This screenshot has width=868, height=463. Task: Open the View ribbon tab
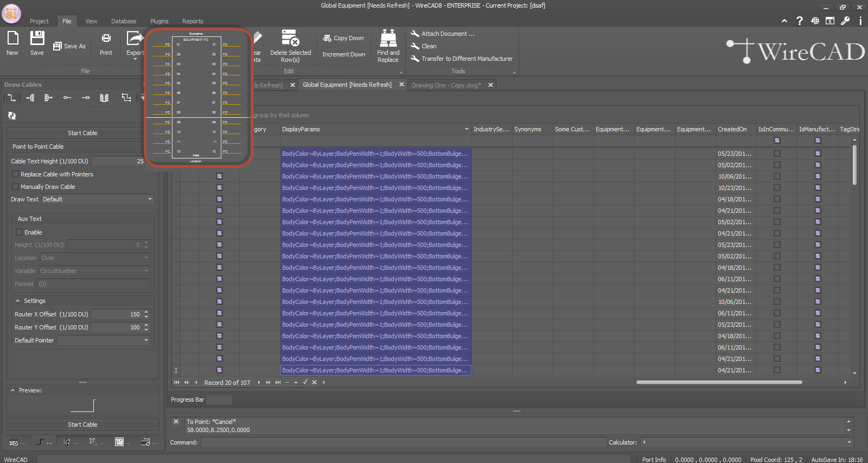pos(91,21)
